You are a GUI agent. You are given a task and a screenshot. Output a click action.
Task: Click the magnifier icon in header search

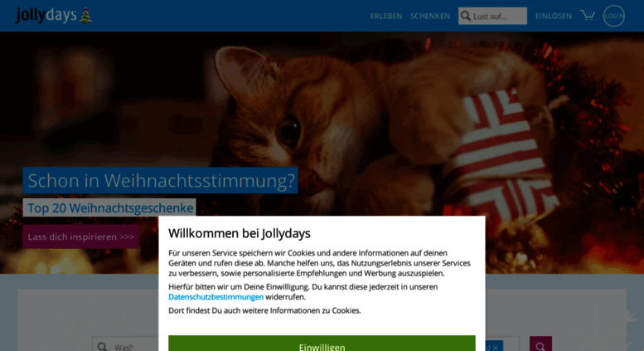(x=465, y=16)
